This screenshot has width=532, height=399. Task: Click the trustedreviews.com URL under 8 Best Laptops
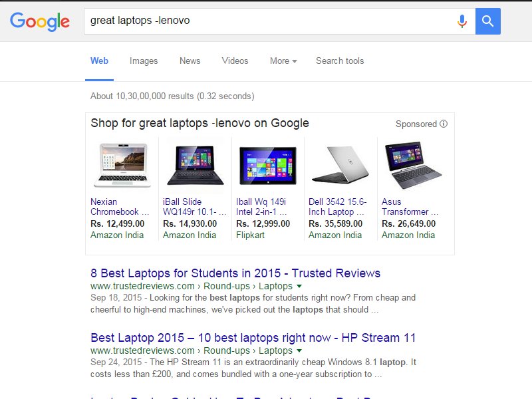tap(192, 287)
